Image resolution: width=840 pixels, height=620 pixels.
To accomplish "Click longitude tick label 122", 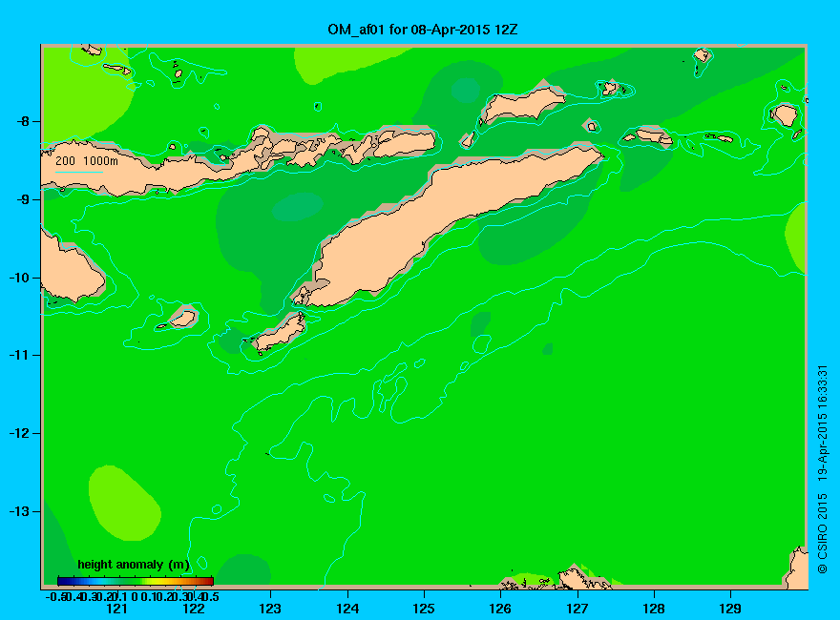I will pyautogui.click(x=194, y=609).
